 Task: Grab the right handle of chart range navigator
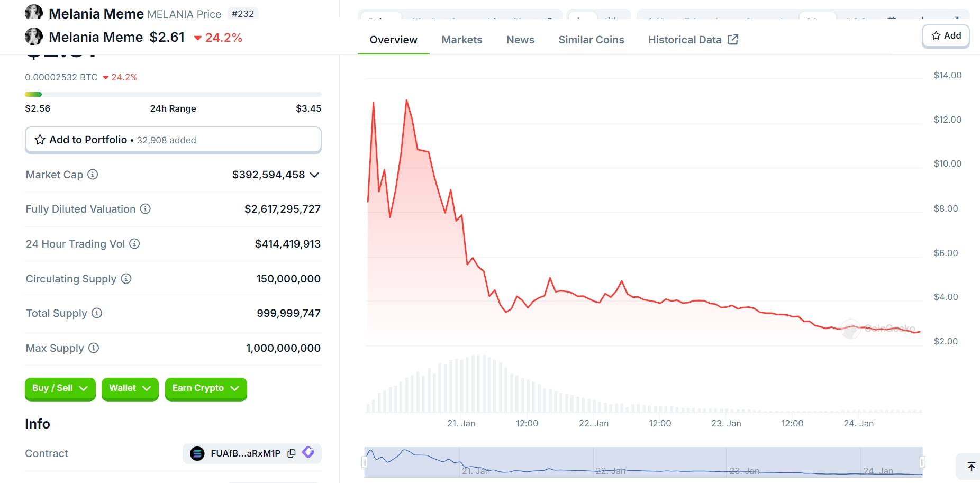922,462
